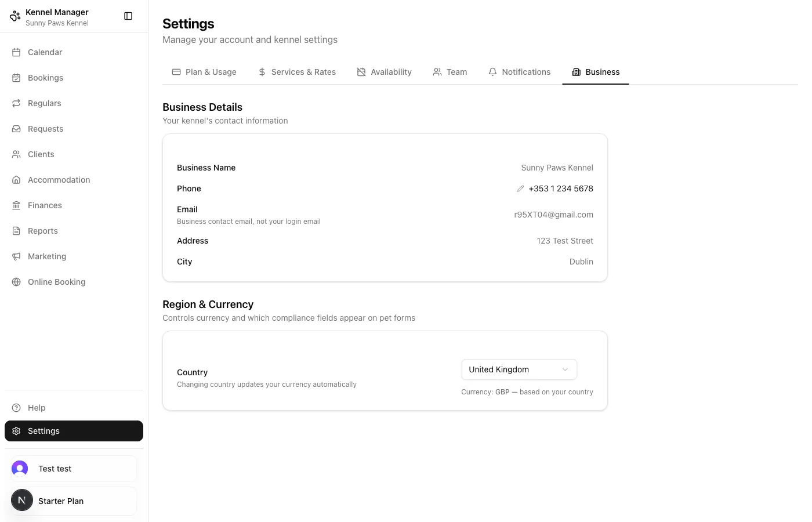The height and width of the screenshot is (522, 812).
Task: Open the Reports page
Action: (42, 230)
